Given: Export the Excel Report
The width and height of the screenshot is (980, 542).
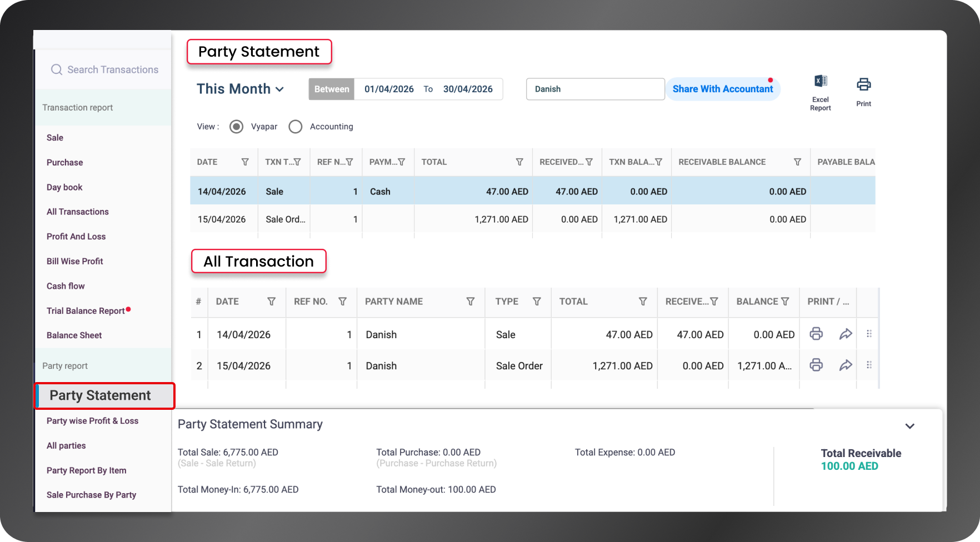Looking at the screenshot, I should pos(821,93).
